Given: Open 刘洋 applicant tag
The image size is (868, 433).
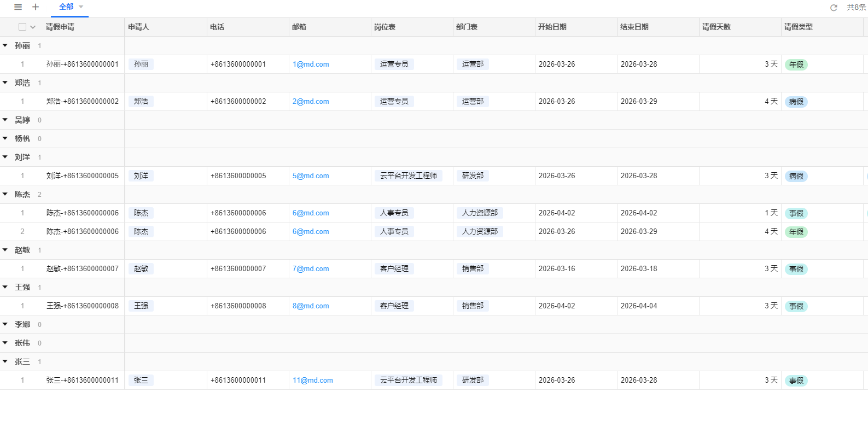Looking at the screenshot, I should 141,176.
